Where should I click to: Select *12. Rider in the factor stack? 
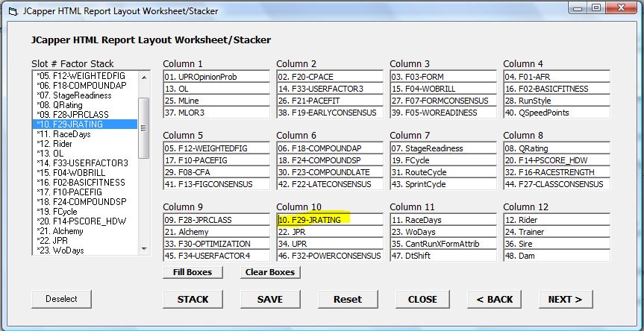(x=84, y=144)
